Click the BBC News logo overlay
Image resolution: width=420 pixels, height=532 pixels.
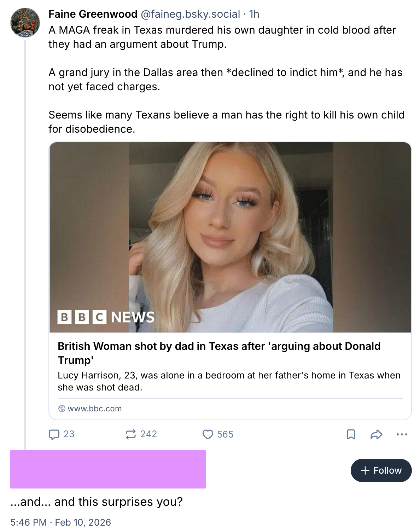[106, 317]
